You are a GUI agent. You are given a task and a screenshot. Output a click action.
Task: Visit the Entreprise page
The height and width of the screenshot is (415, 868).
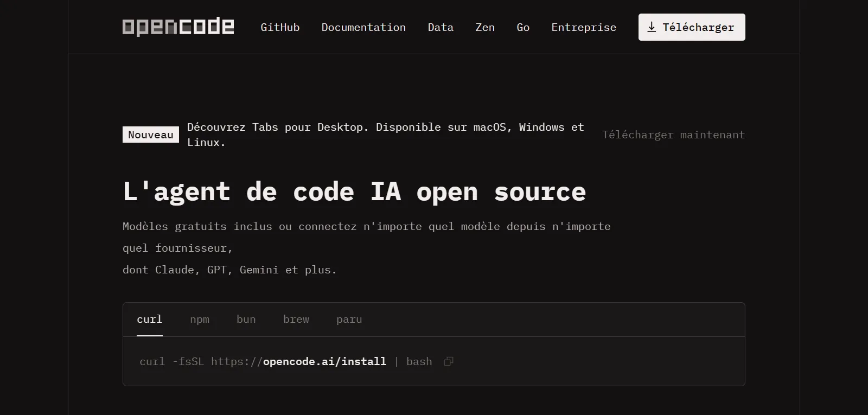click(584, 27)
